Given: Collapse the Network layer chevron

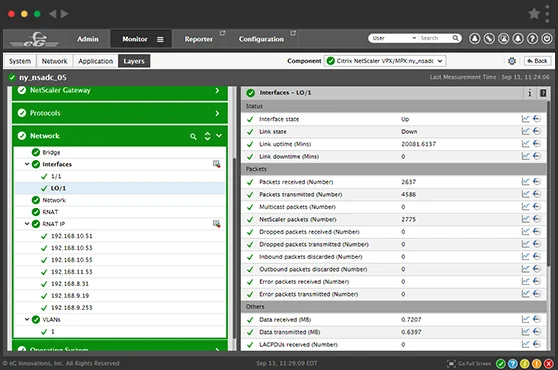Looking at the screenshot, I should point(219,136).
